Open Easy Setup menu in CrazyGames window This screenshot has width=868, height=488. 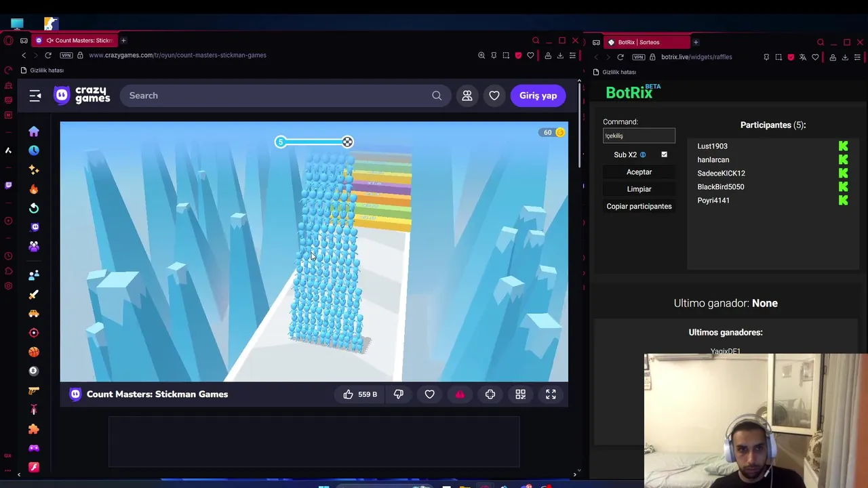tap(572, 55)
